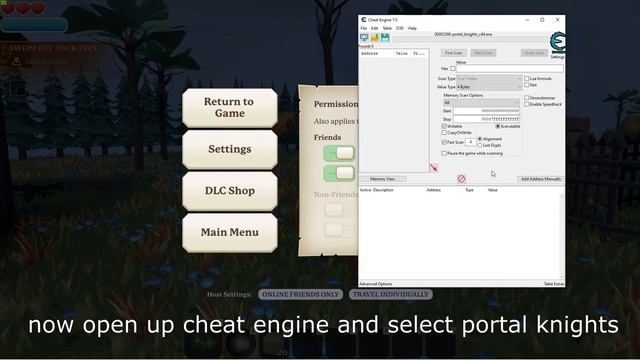
Task: Click TRAVEL INDIVIDUALLY host setting
Action: [391, 294]
